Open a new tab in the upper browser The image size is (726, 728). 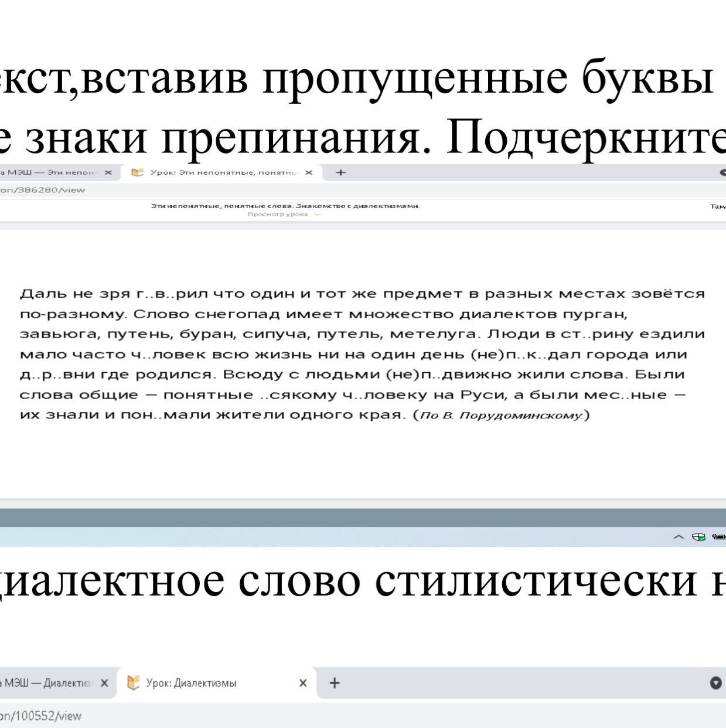coord(340,172)
